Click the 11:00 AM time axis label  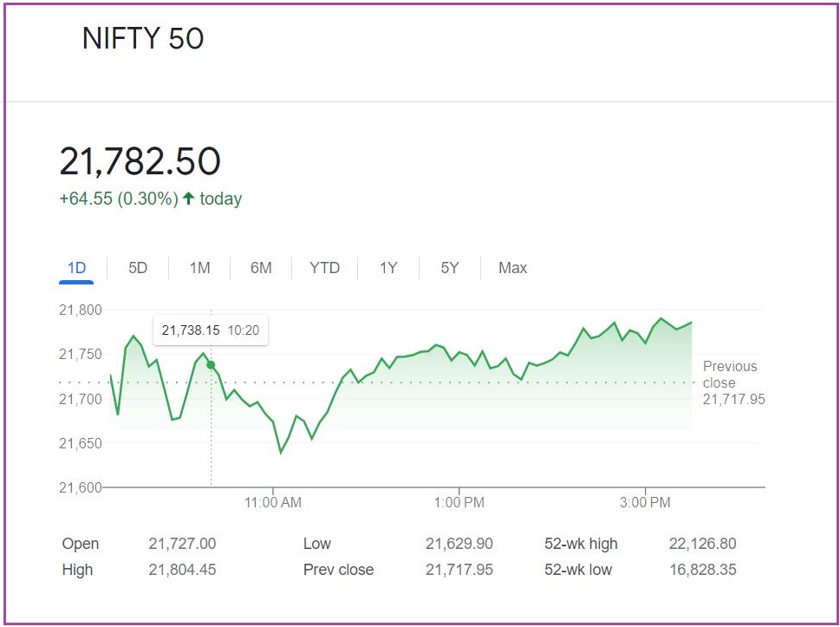273,503
